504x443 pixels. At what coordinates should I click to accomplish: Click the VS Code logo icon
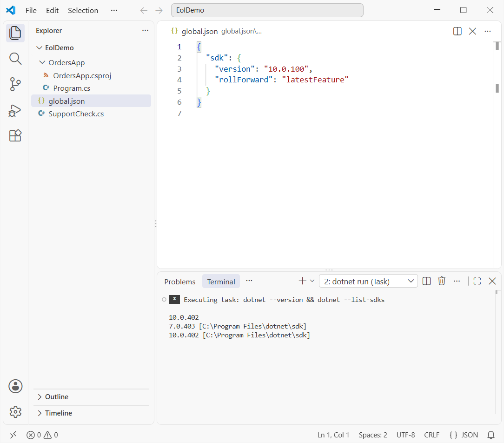click(11, 10)
